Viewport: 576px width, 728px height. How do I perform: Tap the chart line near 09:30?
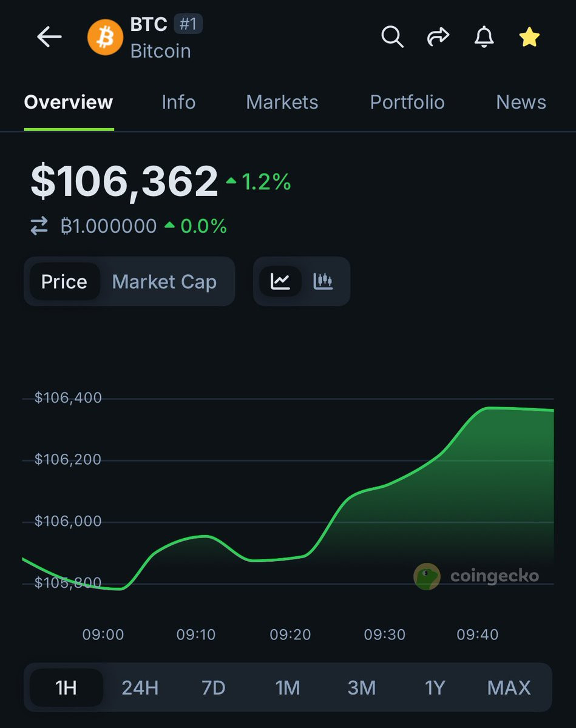click(384, 485)
